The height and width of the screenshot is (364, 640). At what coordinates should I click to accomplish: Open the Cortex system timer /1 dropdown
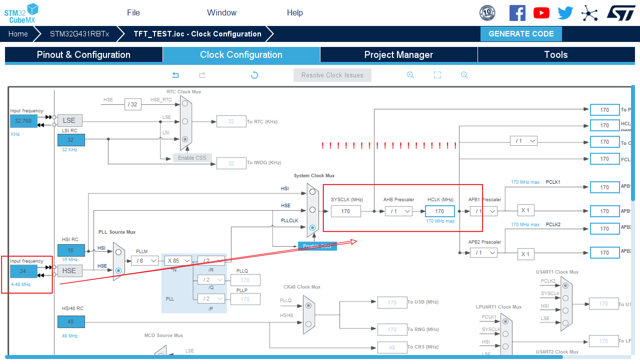(x=523, y=141)
